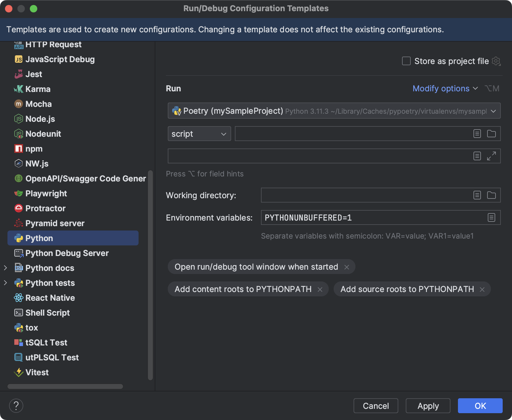Click the gear icon beside Store as project file
Screen dimensions: 512x420
click(496, 61)
